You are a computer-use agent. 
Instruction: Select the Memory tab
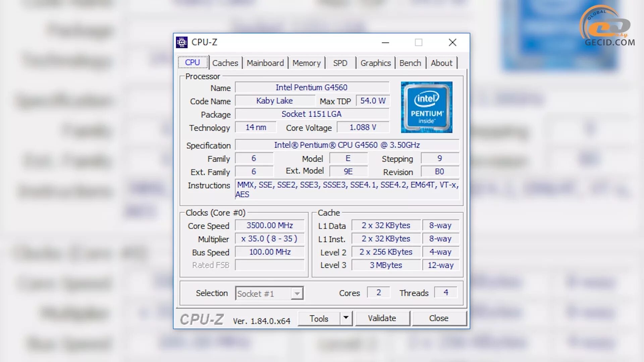[x=306, y=63]
